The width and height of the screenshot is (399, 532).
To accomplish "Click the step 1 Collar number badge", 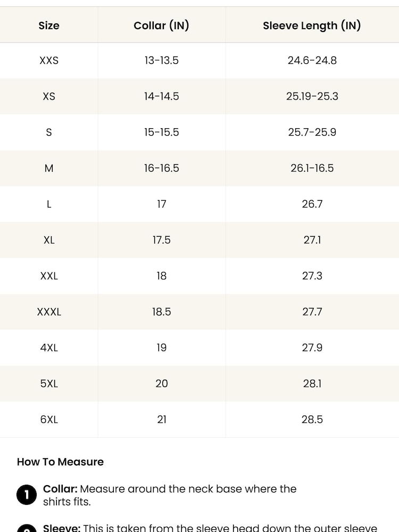I will coord(27,495).
